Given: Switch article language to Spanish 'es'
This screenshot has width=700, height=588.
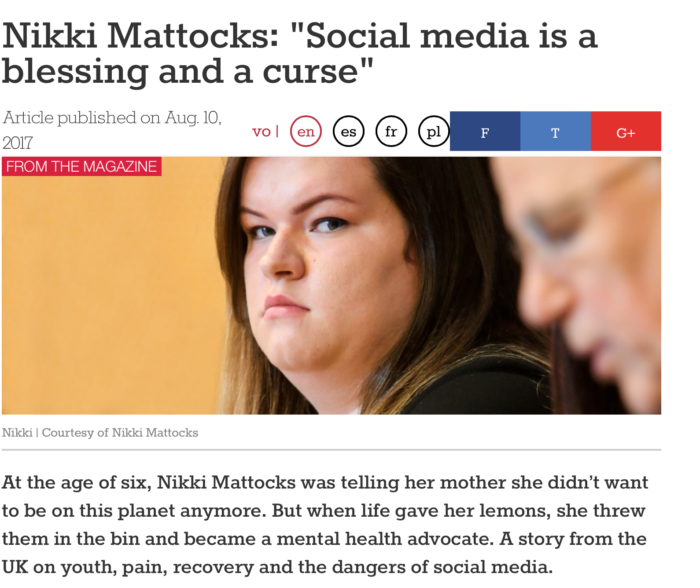Looking at the screenshot, I should tap(349, 131).
